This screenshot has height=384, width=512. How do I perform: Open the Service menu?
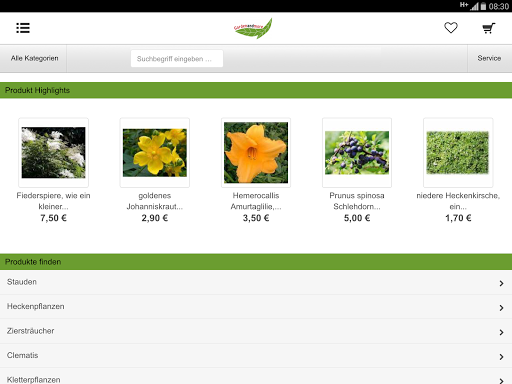point(489,58)
